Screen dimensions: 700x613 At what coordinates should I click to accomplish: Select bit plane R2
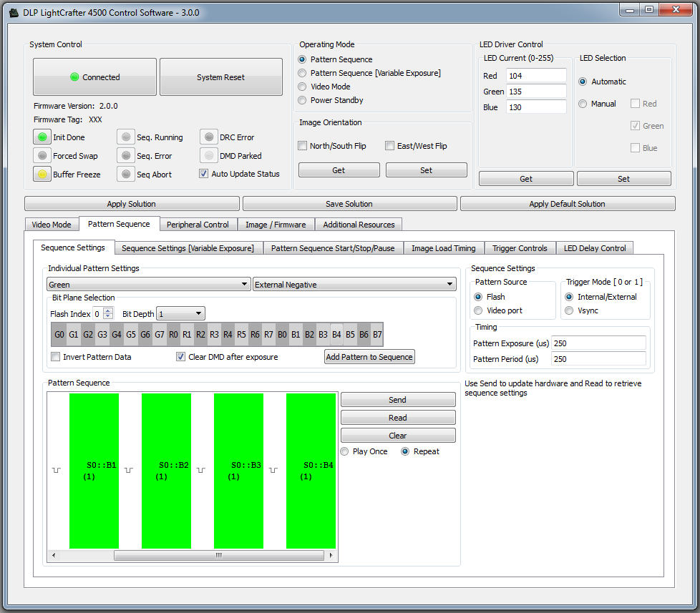click(x=200, y=335)
